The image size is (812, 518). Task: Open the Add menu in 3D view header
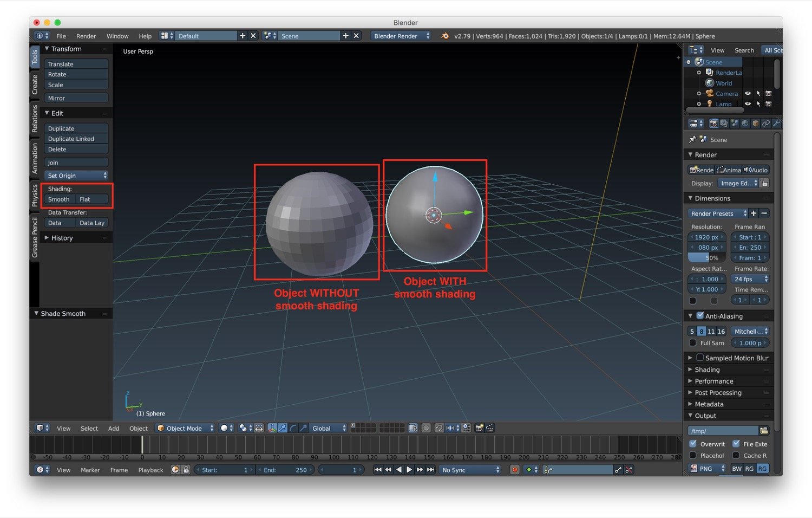tap(114, 428)
